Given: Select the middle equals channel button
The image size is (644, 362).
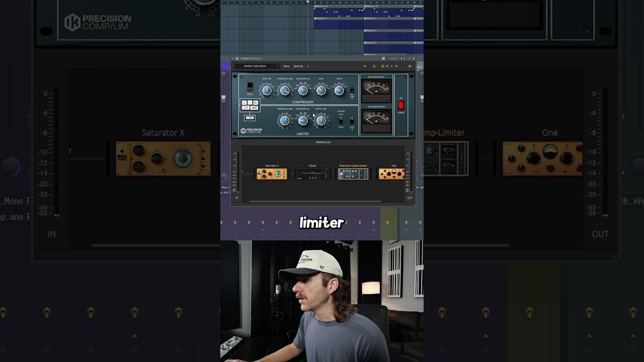Looking at the screenshot, I should pyautogui.click(x=250, y=103).
